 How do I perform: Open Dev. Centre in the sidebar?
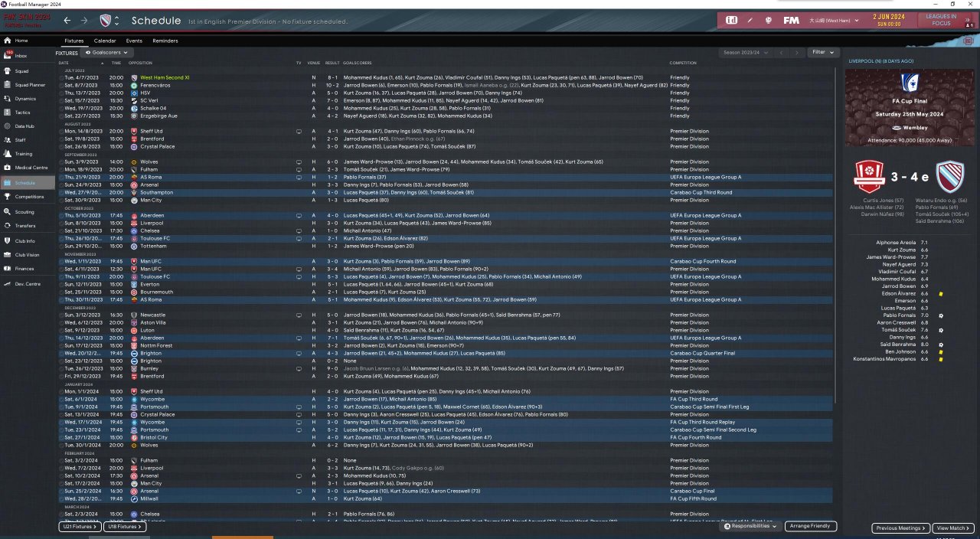[x=28, y=284]
